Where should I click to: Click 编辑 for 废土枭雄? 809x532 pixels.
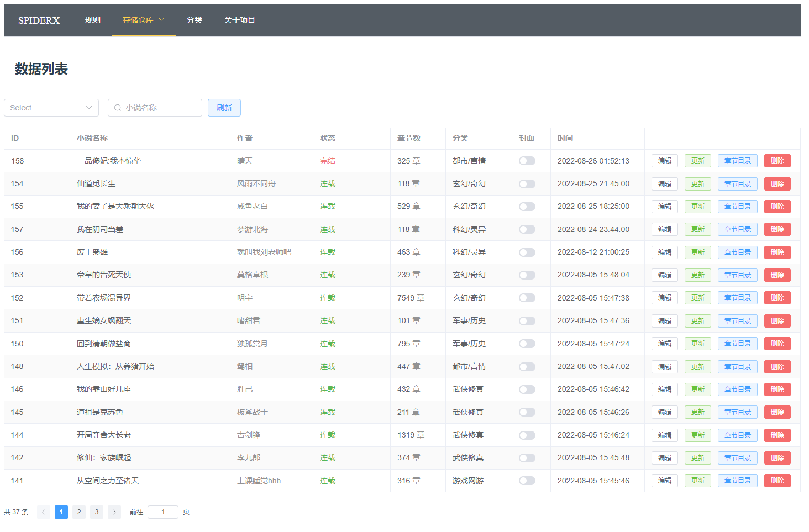click(x=665, y=252)
